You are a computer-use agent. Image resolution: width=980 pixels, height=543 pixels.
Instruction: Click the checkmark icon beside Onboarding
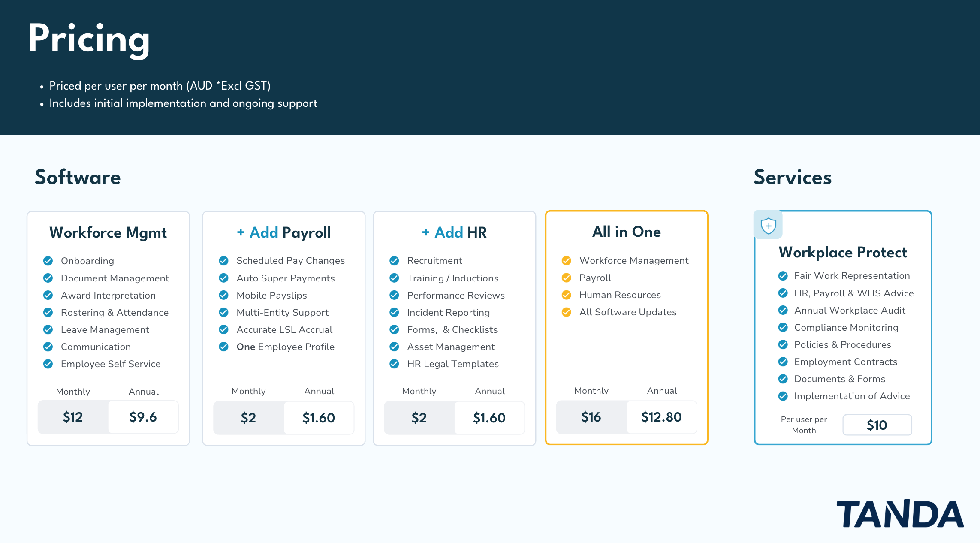tap(47, 261)
